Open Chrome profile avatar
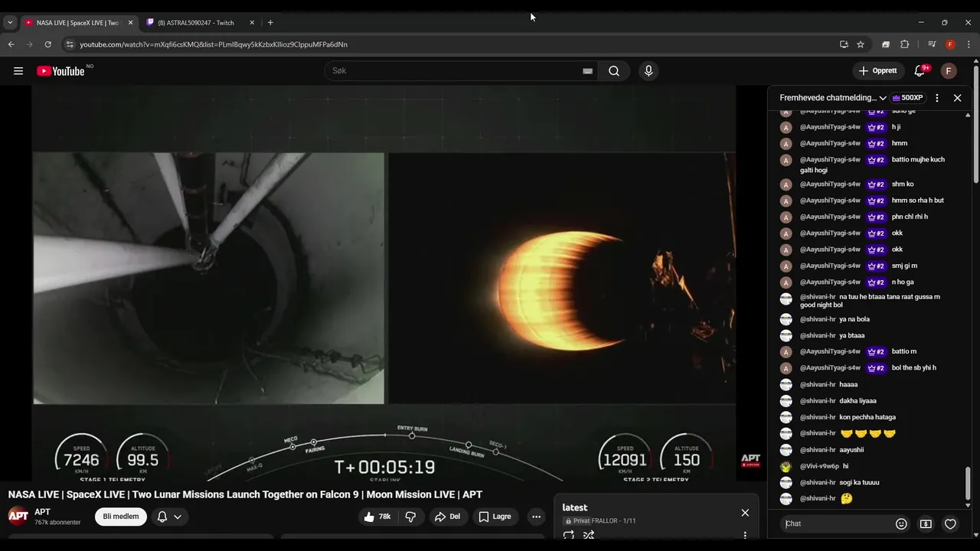Screen dimensions: 980x551 pos(950,44)
